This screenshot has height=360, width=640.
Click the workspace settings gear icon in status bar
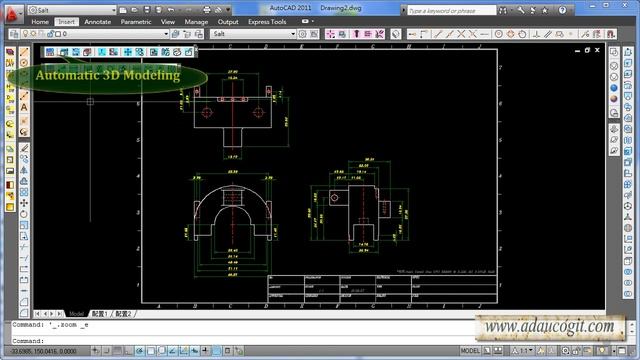(565, 351)
